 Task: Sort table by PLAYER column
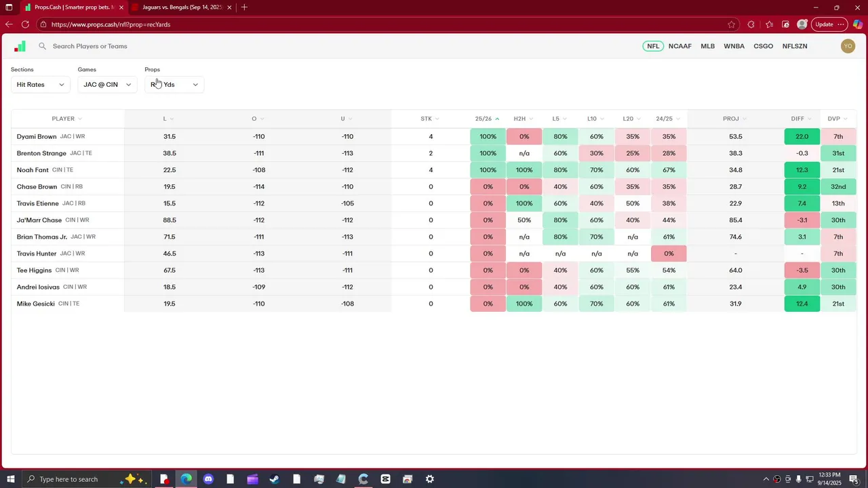pos(67,119)
